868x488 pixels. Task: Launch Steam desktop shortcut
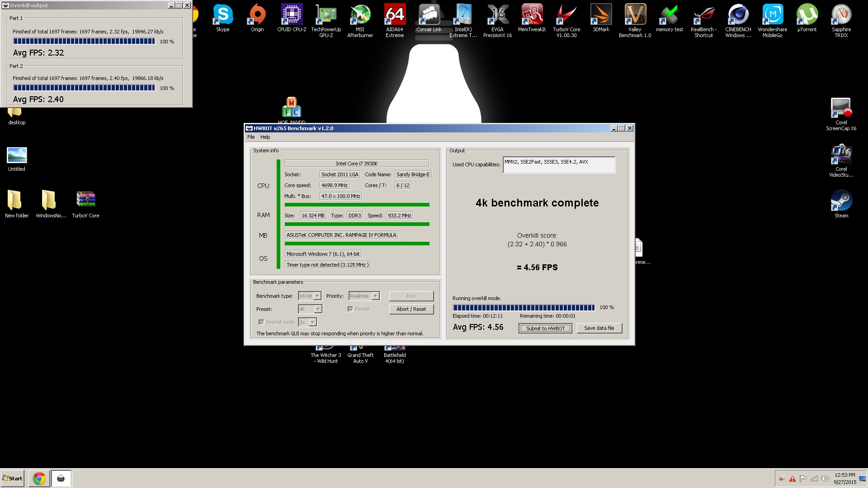pos(841,204)
